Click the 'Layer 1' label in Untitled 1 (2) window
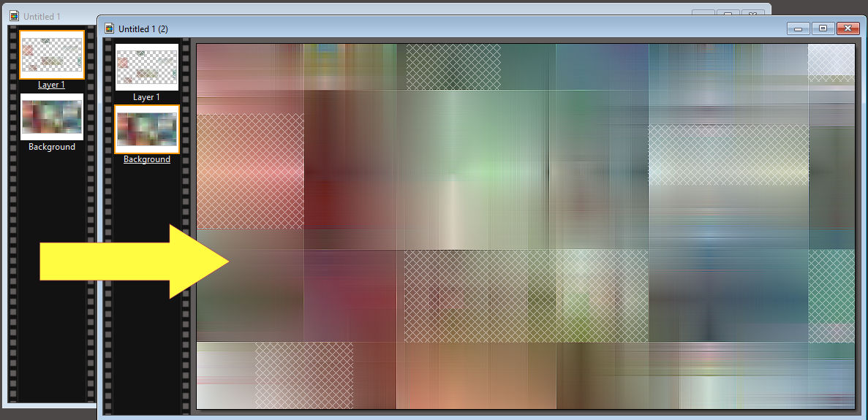The image size is (868, 420). tap(147, 96)
